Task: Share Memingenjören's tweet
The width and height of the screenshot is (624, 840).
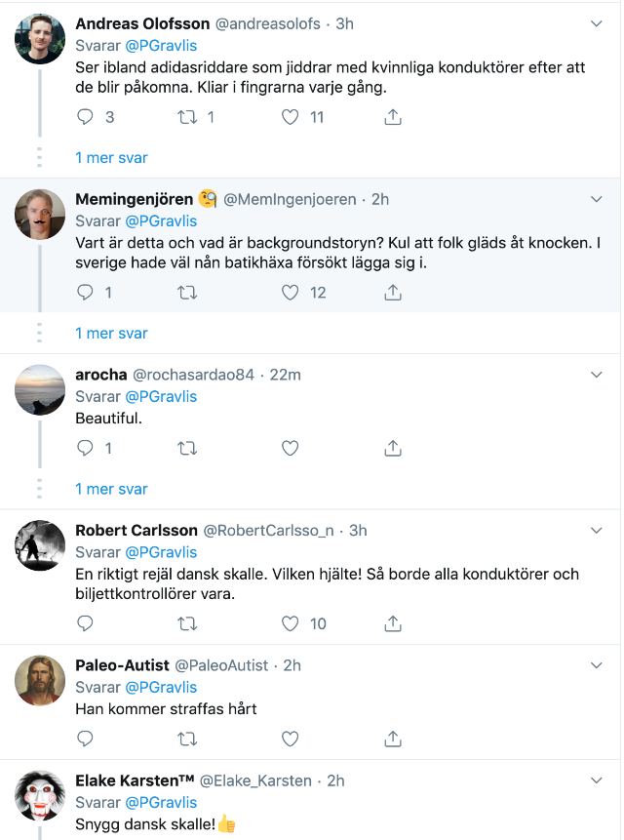Action: tap(393, 292)
